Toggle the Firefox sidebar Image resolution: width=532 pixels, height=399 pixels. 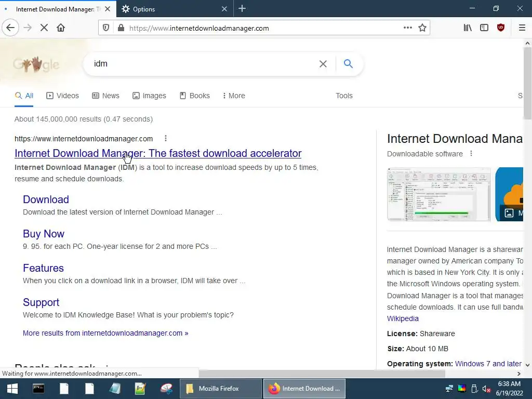click(x=484, y=28)
